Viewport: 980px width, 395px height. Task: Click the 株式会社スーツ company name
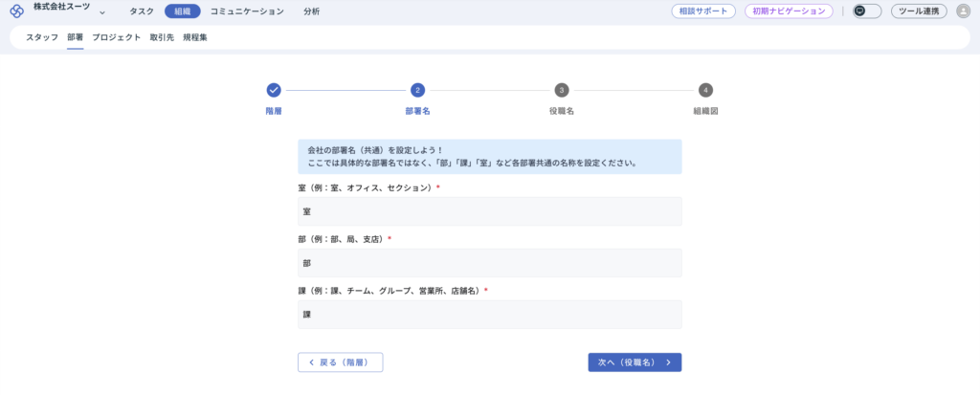(x=62, y=7)
